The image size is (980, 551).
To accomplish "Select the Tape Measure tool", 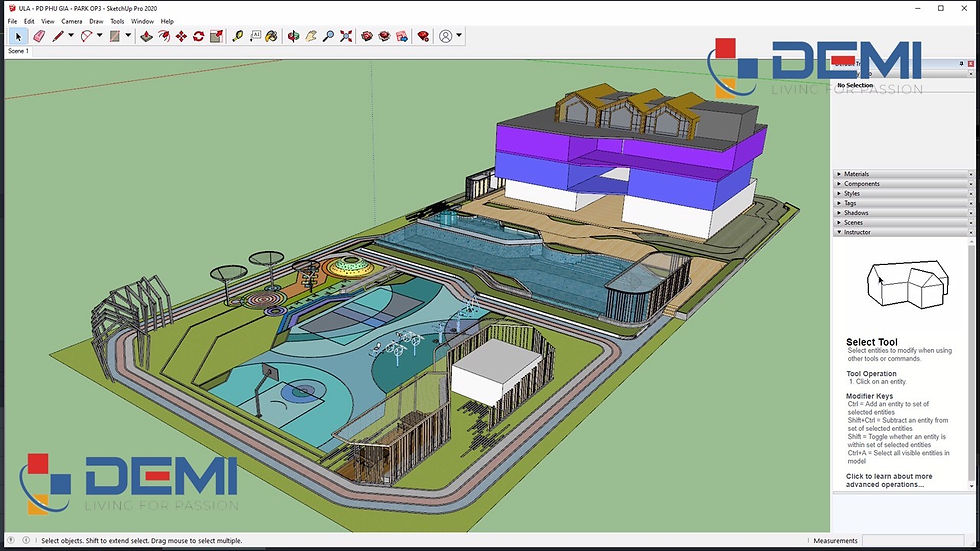I will tap(238, 36).
